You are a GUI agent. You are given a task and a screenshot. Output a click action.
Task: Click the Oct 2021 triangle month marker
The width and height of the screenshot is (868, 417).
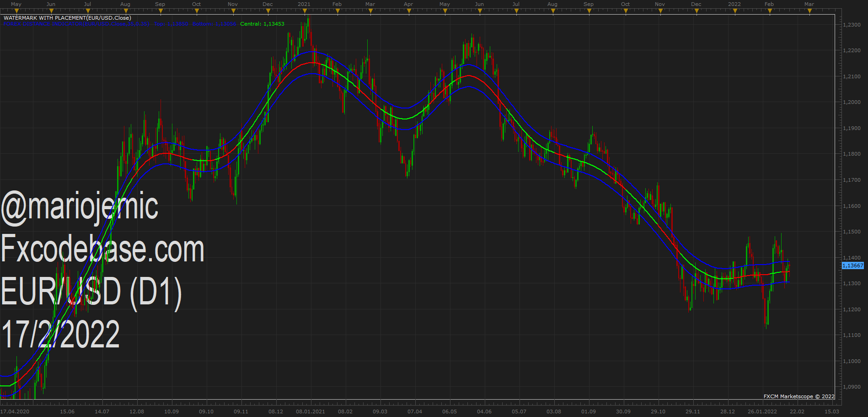point(625,11)
